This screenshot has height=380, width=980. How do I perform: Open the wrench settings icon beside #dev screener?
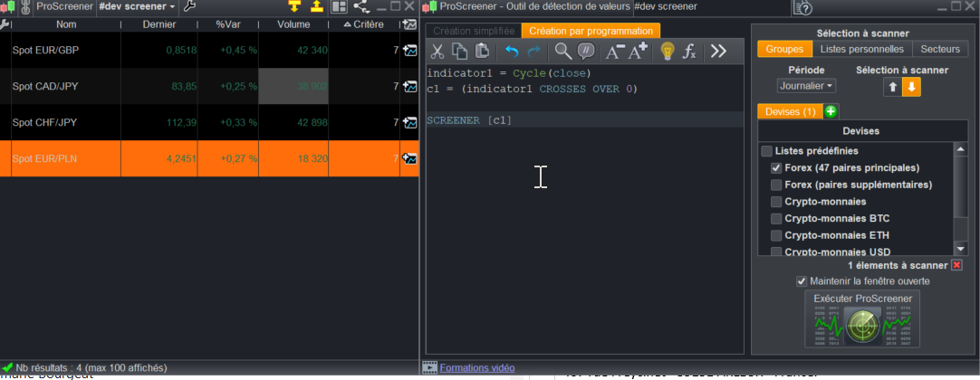click(x=190, y=7)
